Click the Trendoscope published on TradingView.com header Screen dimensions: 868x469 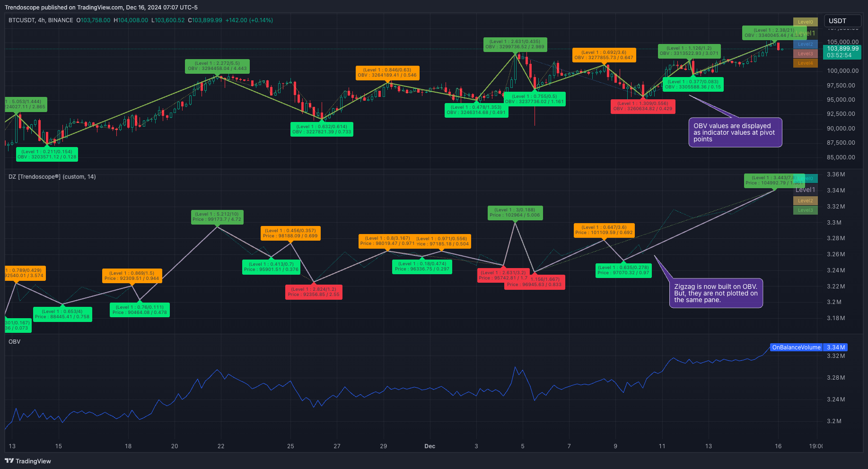[101, 8]
